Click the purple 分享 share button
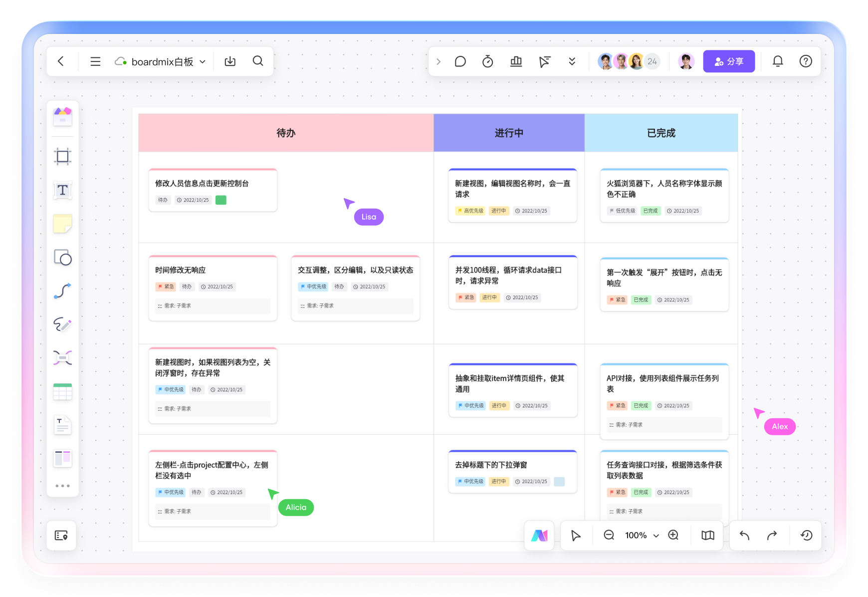The image size is (868, 597). (x=728, y=61)
